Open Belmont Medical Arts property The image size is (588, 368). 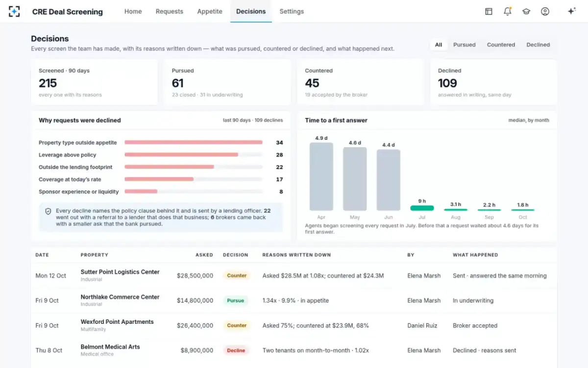pyautogui.click(x=110, y=347)
